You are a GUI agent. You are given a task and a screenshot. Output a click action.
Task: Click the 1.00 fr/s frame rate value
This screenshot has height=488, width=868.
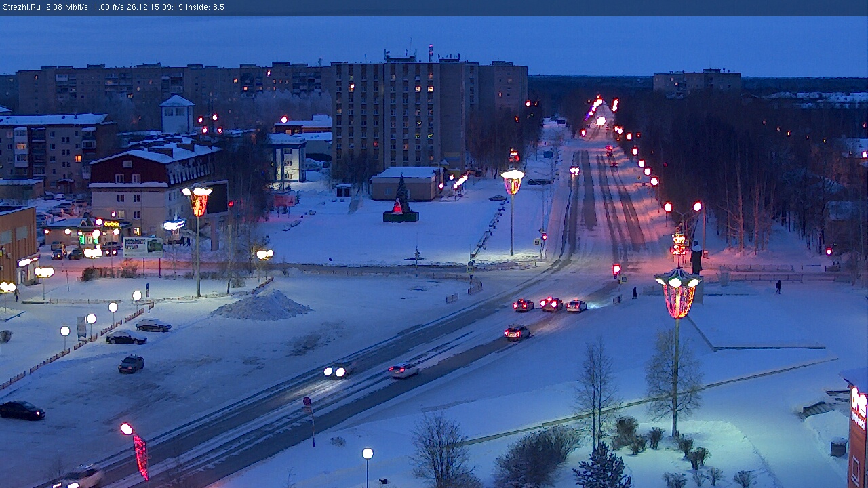[109, 7]
